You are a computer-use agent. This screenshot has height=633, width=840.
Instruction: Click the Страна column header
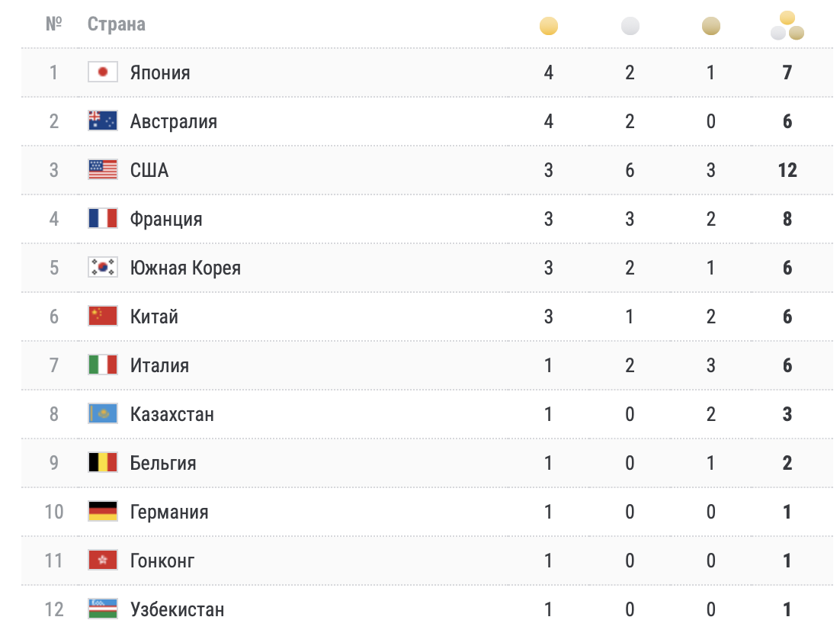click(116, 24)
